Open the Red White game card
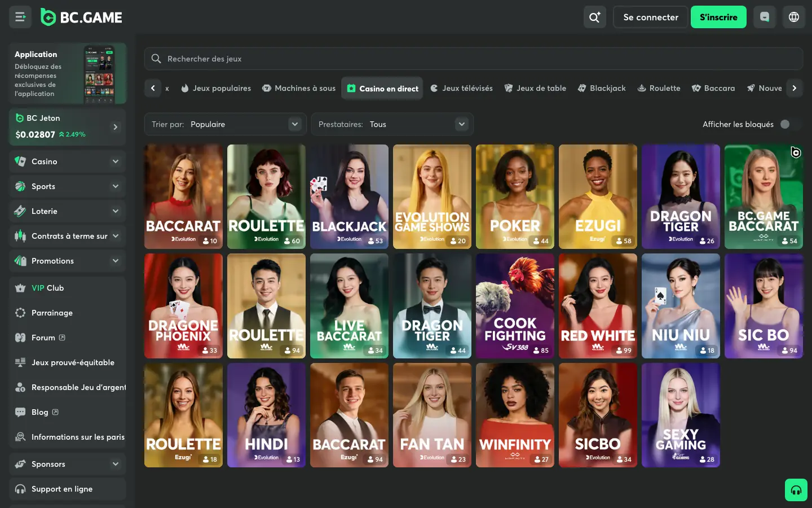 (x=598, y=306)
